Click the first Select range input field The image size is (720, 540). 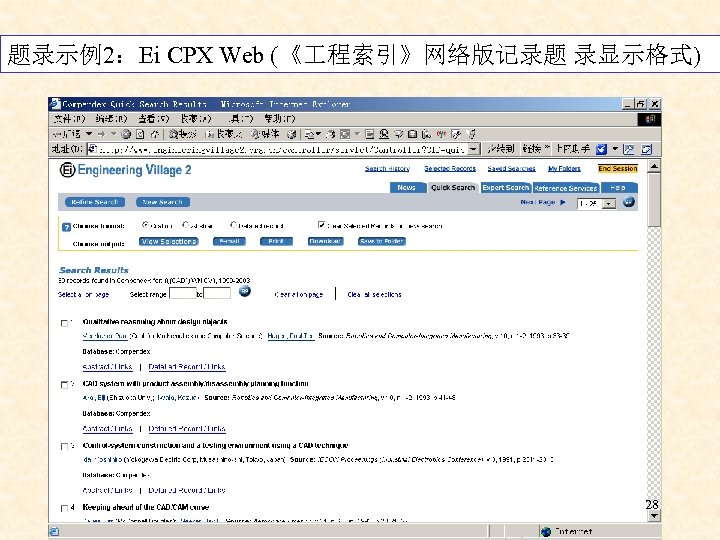click(x=183, y=293)
